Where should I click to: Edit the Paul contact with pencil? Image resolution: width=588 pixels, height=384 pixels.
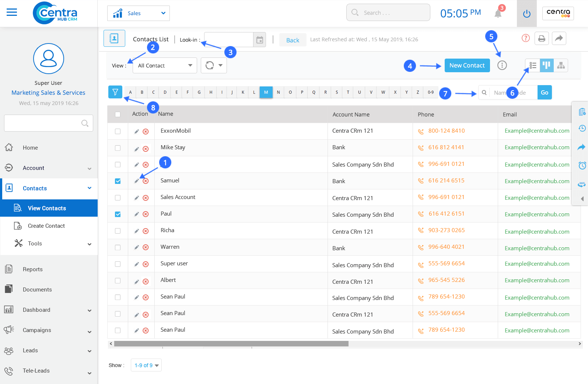coord(137,214)
